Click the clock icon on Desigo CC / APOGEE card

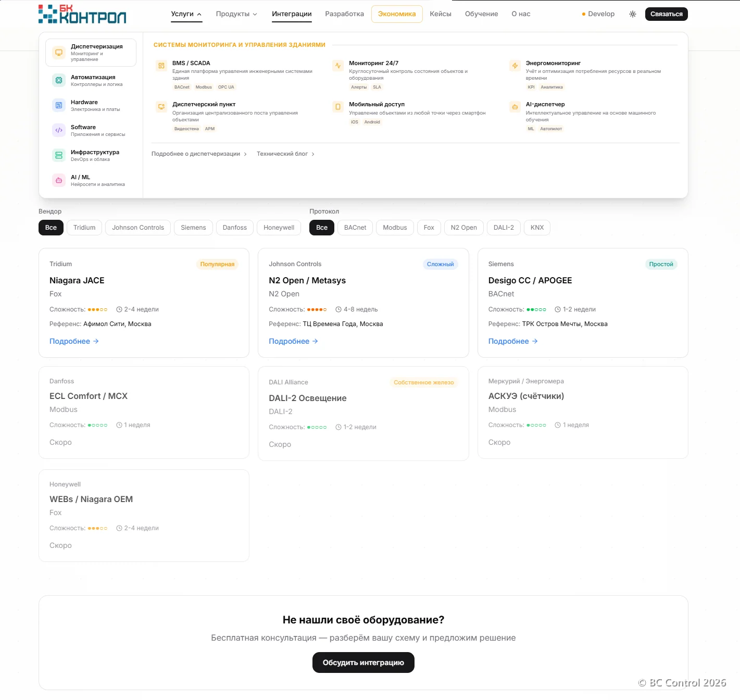pyautogui.click(x=558, y=309)
